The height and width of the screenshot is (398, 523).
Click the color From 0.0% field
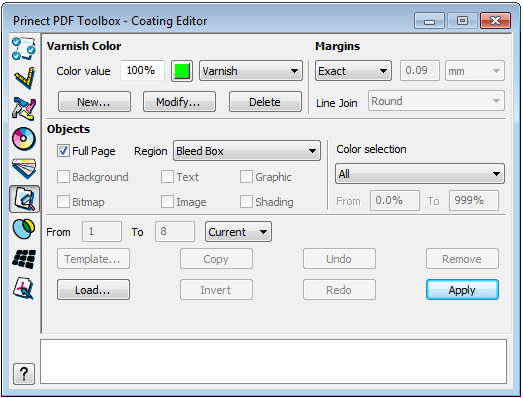tap(395, 201)
